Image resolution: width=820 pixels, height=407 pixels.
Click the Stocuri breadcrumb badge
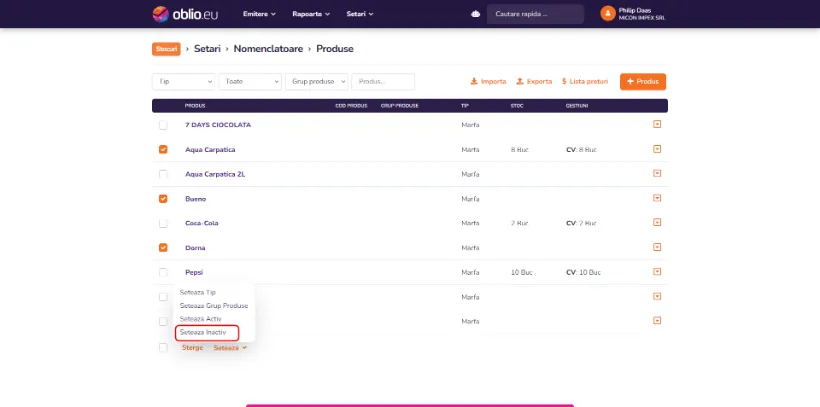coord(166,49)
